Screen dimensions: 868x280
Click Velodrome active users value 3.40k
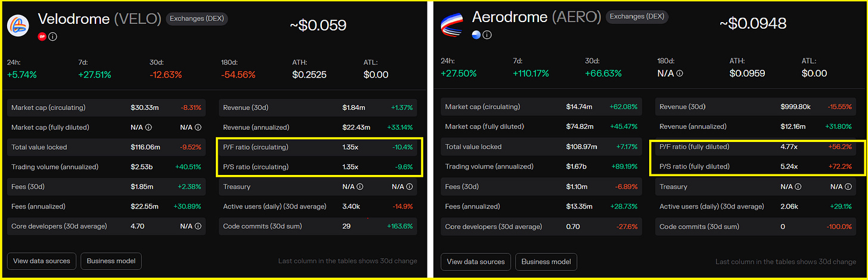351,207
